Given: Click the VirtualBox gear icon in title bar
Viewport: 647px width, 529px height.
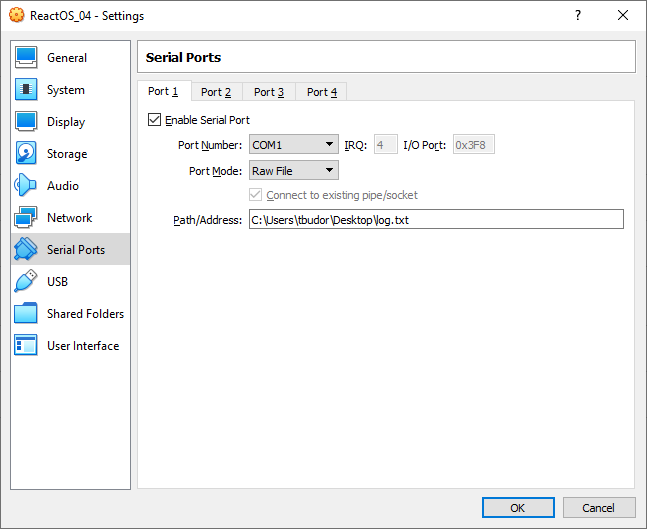Looking at the screenshot, I should [17, 15].
